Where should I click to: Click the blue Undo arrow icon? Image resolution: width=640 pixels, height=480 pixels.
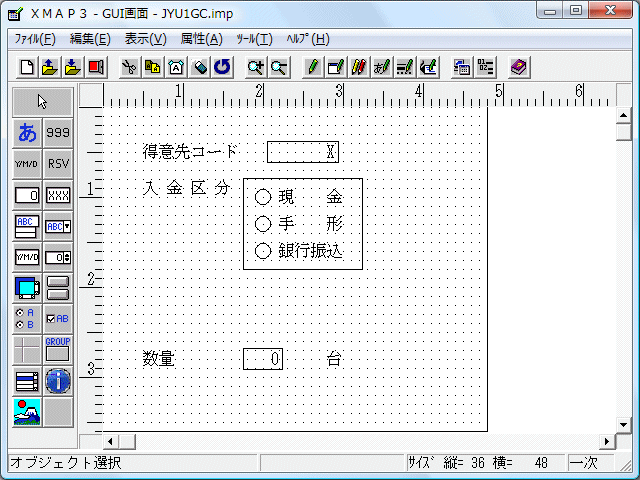click(x=222, y=67)
